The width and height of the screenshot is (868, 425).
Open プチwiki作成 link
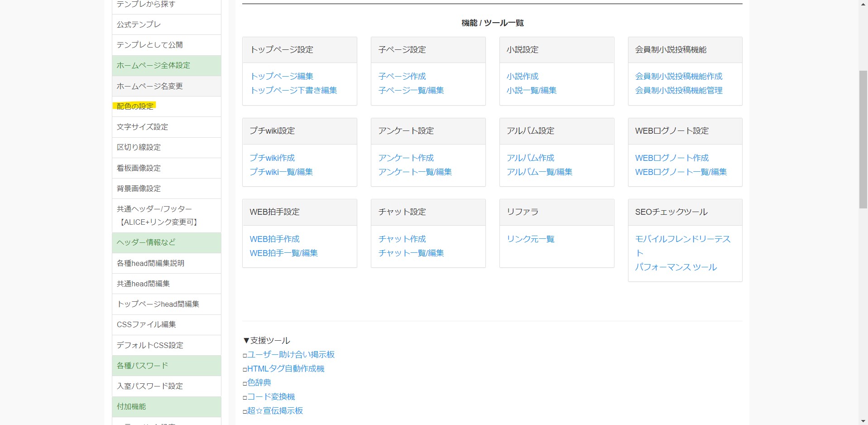[272, 158]
